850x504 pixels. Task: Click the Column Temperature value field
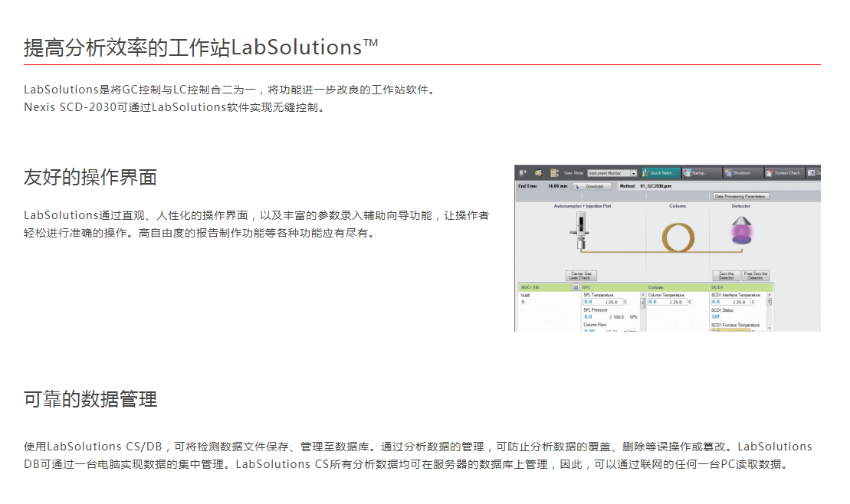pos(668,302)
